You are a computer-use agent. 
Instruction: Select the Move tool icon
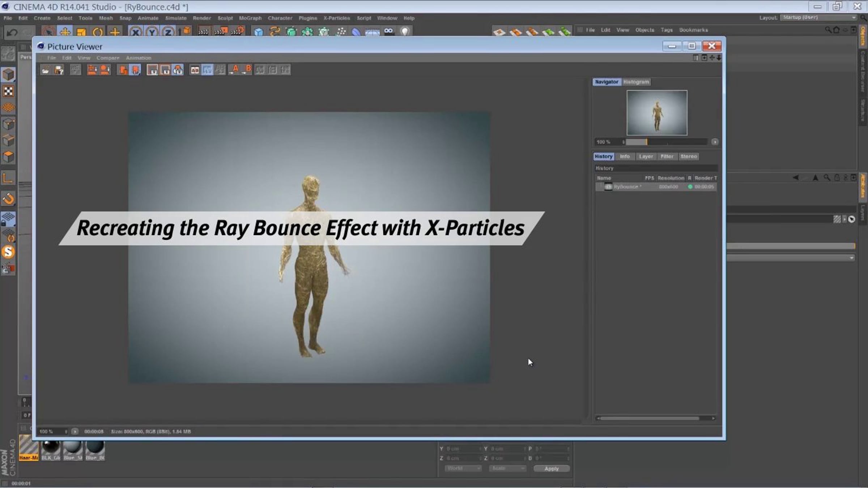(65, 32)
